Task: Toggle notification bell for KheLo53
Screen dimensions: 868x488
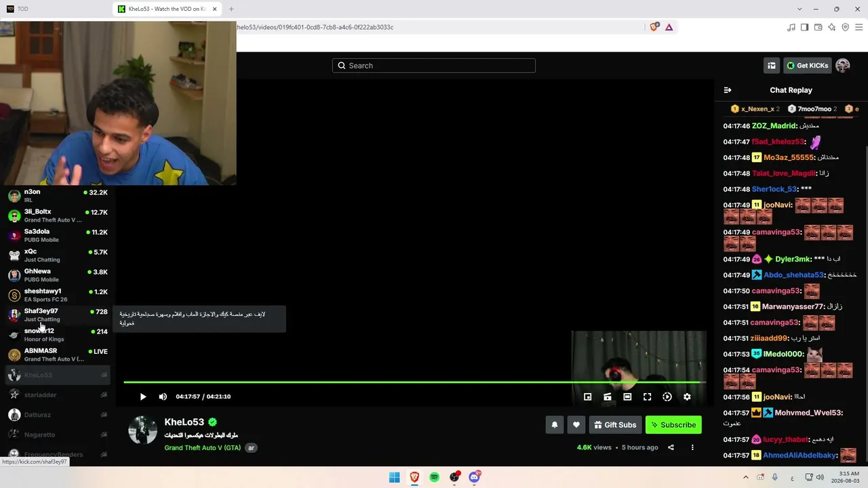Action: click(x=555, y=425)
